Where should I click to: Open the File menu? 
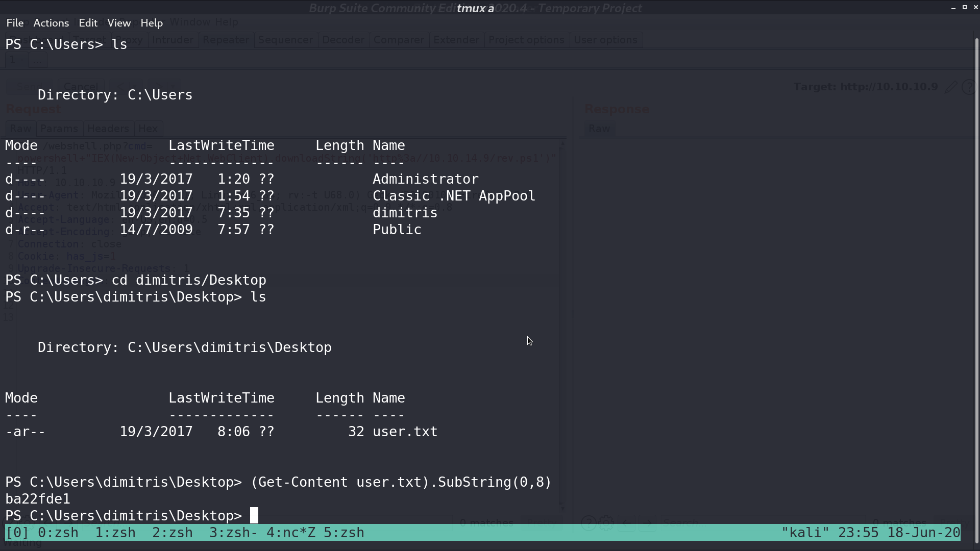pos(15,23)
